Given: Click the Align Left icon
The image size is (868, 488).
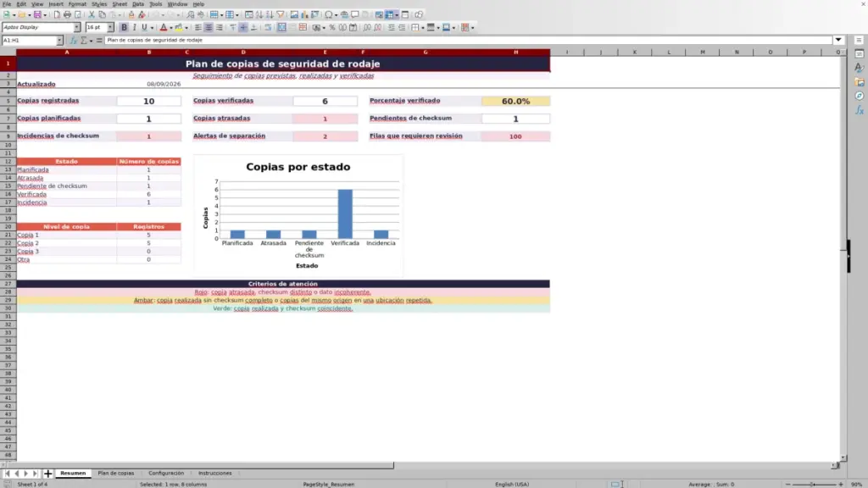Looking at the screenshot, I should [x=198, y=27].
